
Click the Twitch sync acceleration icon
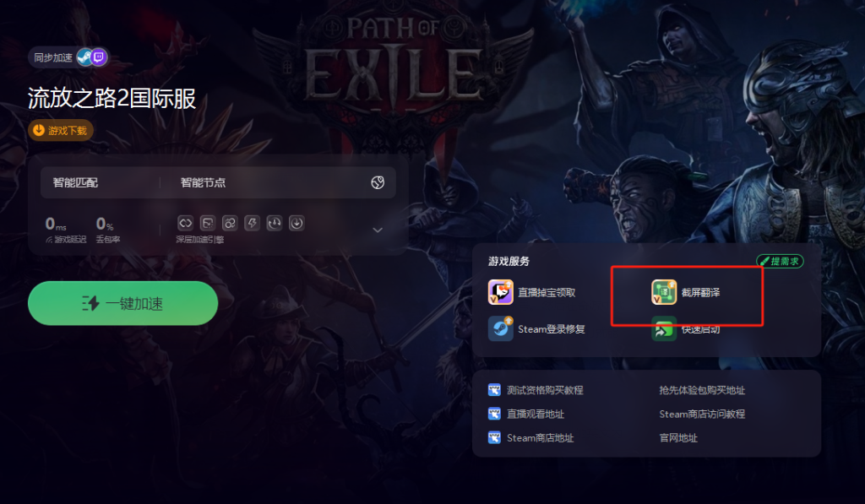click(99, 57)
